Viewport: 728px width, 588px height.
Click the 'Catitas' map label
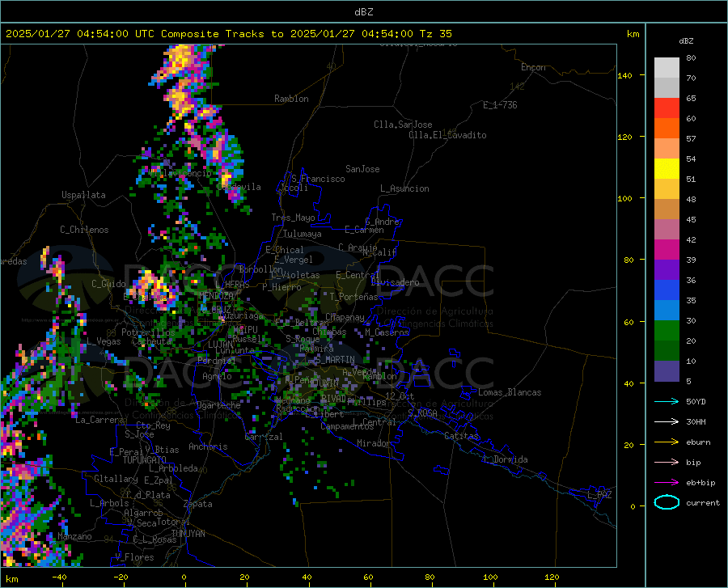click(462, 436)
